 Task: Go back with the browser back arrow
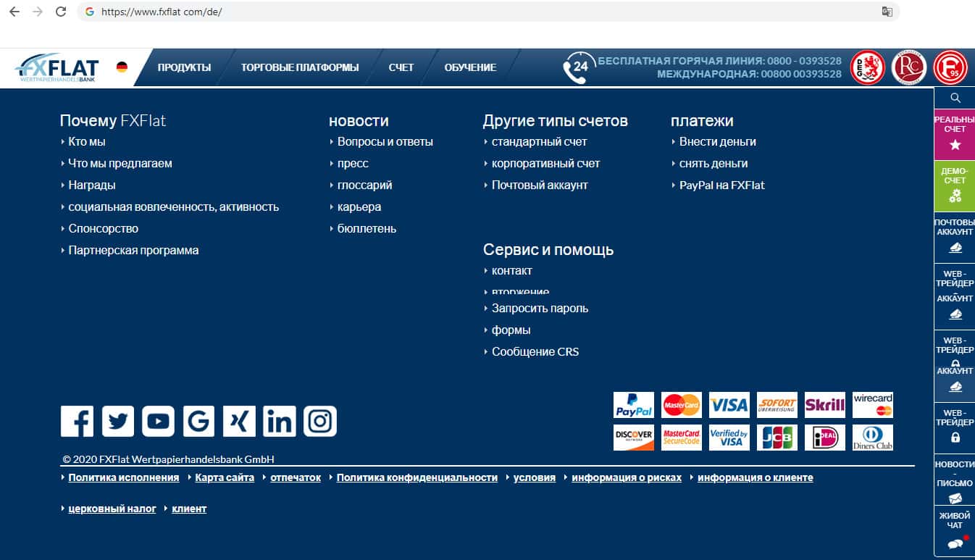point(14,12)
